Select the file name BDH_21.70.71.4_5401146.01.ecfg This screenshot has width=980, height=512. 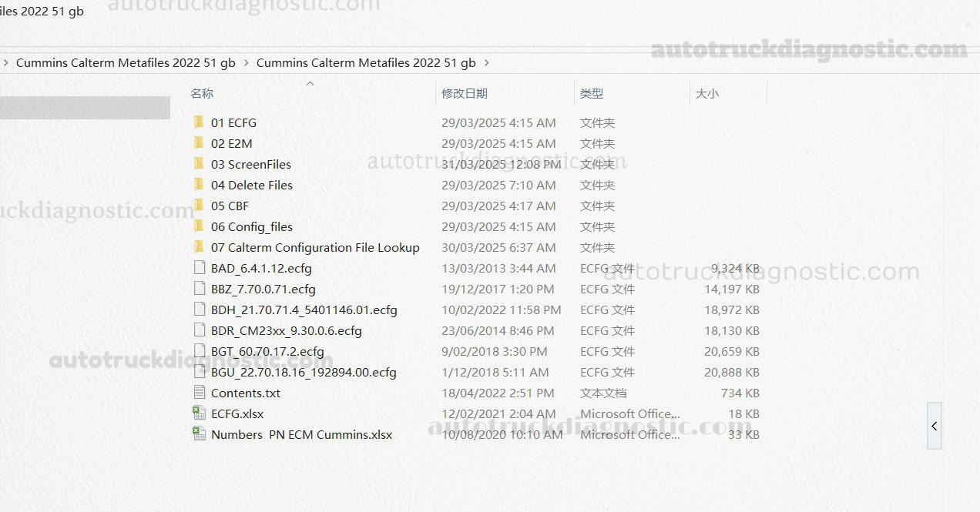click(304, 310)
